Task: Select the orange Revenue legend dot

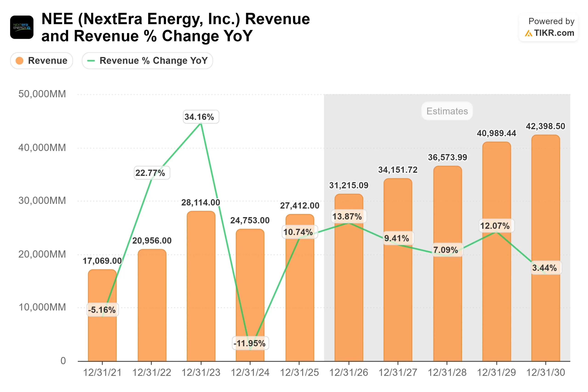Action: pyautogui.click(x=20, y=60)
